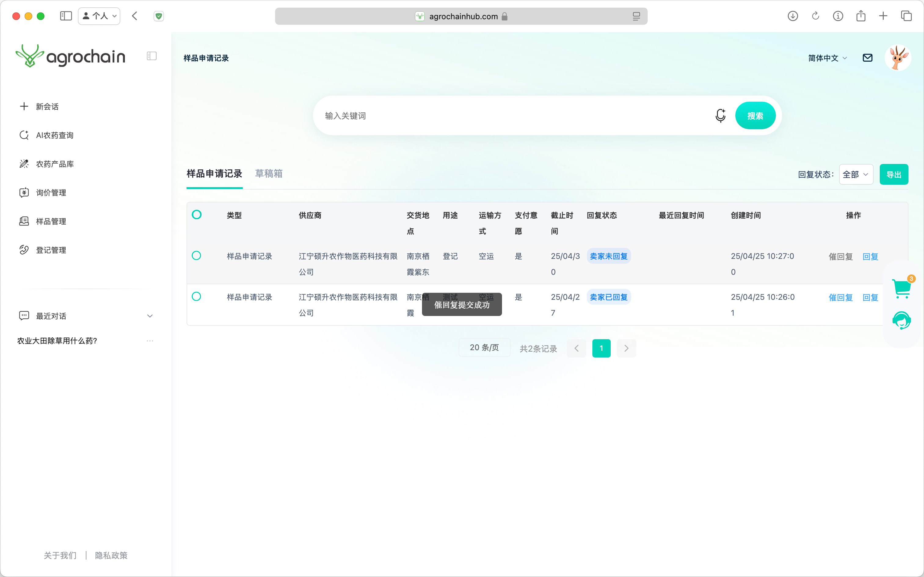Click 催回复 on the 卖家已回复 row

[x=840, y=297]
